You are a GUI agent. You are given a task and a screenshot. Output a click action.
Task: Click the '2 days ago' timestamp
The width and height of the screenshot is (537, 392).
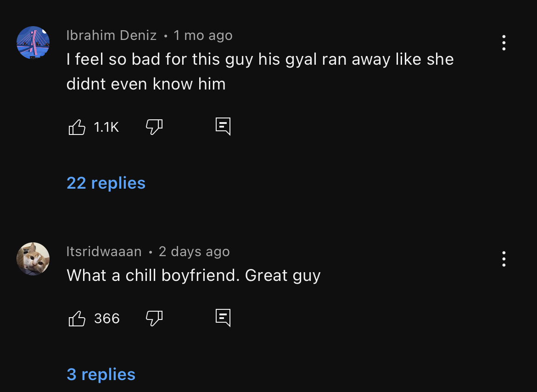194,252
